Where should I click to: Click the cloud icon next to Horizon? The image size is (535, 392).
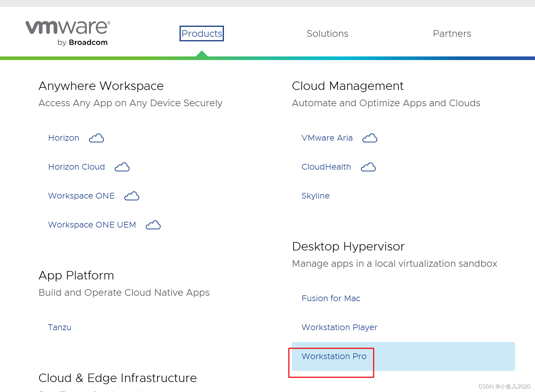pyautogui.click(x=97, y=138)
